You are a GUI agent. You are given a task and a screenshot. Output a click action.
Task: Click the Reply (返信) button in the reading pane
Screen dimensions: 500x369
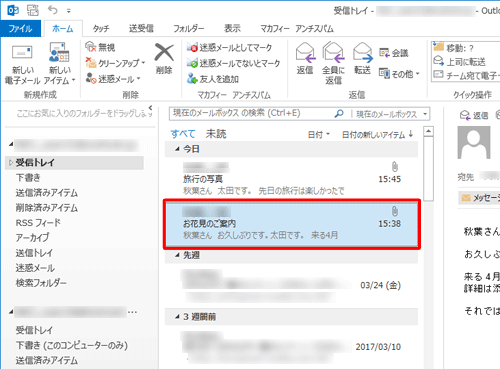[x=474, y=115]
